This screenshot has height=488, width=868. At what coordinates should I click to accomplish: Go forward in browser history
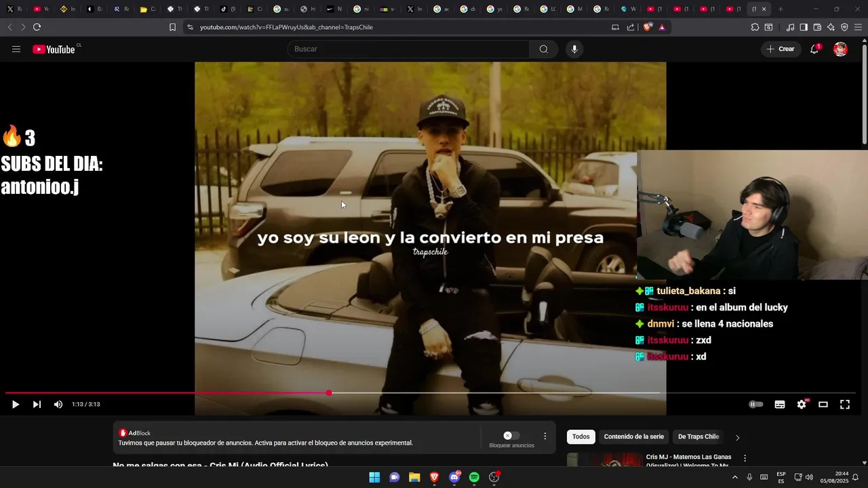tap(23, 27)
